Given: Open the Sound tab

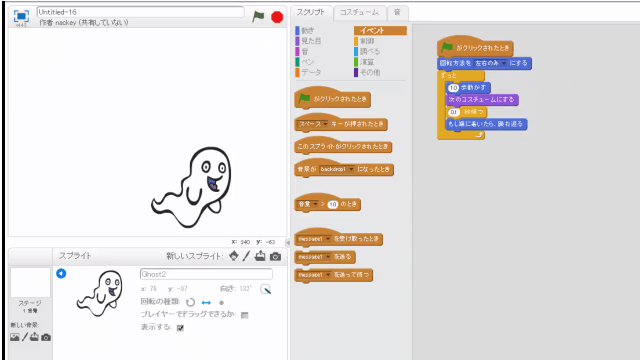Looking at the screenshot, I should [397, 13].
